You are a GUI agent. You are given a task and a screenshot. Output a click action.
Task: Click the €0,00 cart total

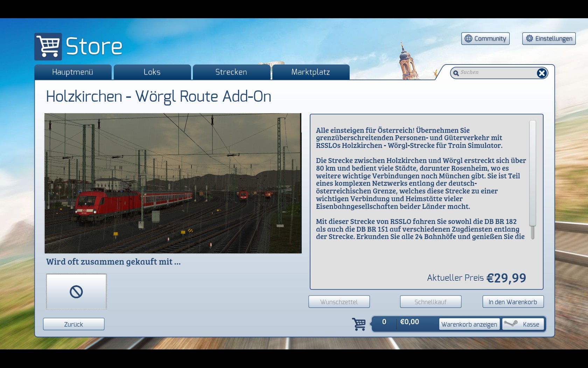pyautogui.click(x=409, y=322)
